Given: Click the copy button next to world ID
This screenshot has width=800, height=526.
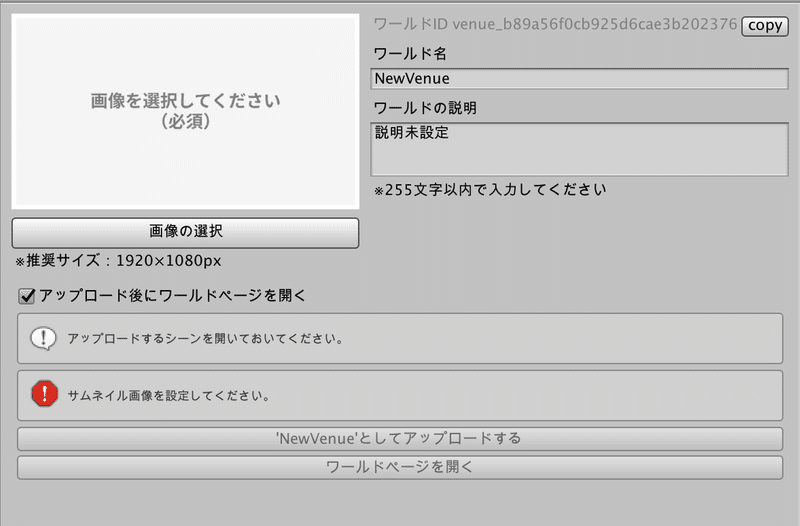Looking at the screenshot, I should click(765, 26).
